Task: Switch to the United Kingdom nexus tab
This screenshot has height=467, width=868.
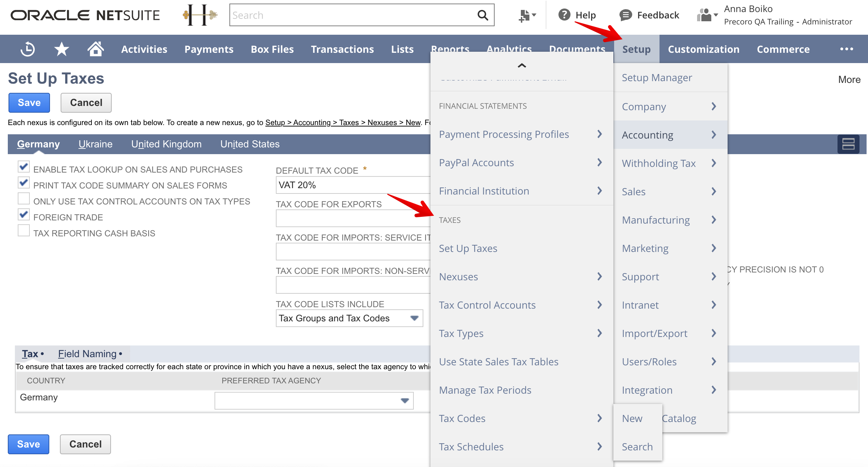Action: point(166,144)
